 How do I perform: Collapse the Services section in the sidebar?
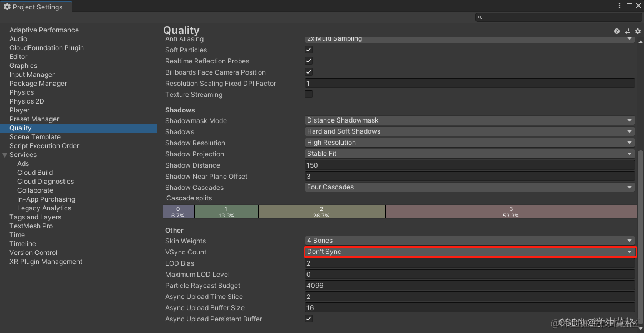pos(5,154)
